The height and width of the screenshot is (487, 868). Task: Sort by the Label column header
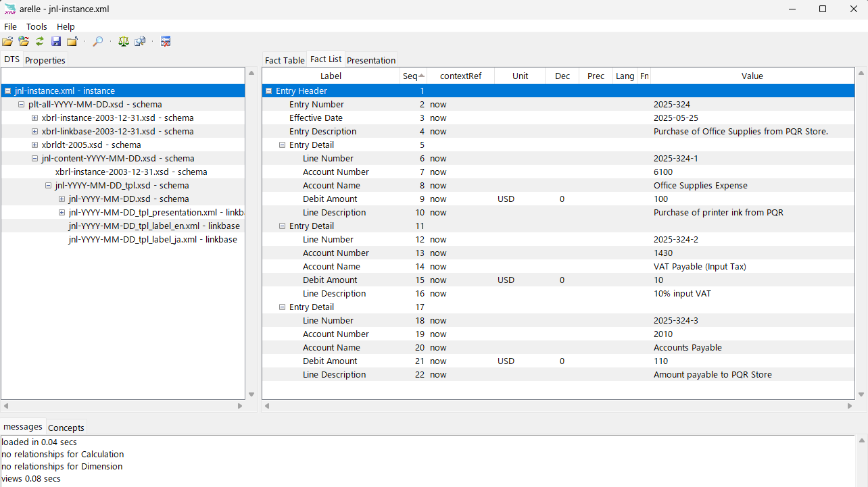pos(331,76)
